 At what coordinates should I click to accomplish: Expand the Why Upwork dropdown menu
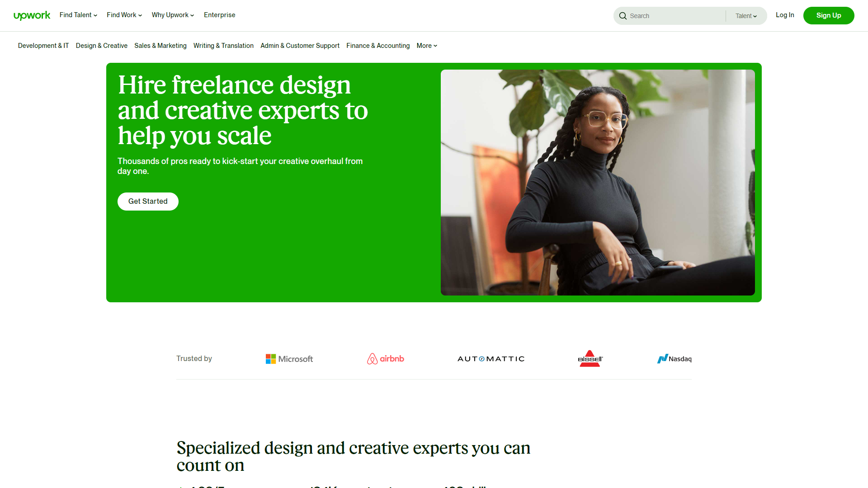tap(173, 15)
